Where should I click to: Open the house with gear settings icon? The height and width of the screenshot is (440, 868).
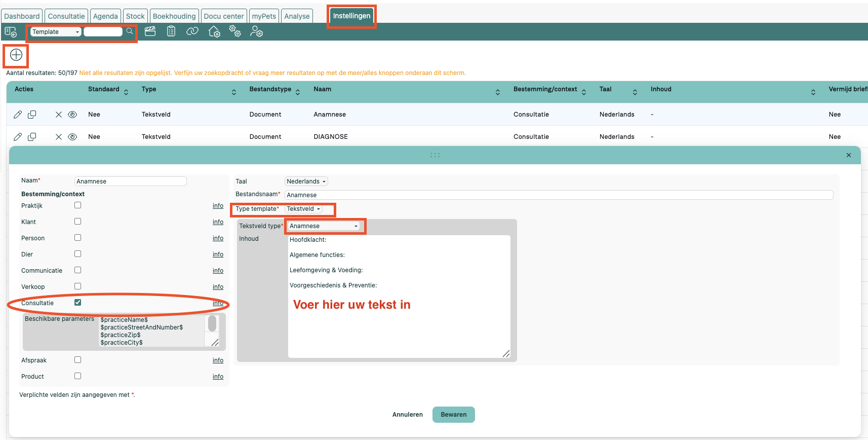coord(214,32)
